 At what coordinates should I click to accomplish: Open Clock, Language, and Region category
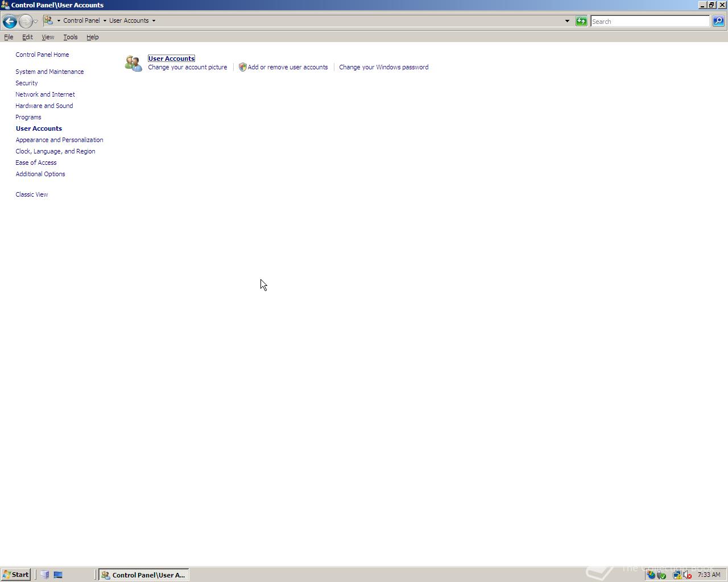click(x=55, y=151)
